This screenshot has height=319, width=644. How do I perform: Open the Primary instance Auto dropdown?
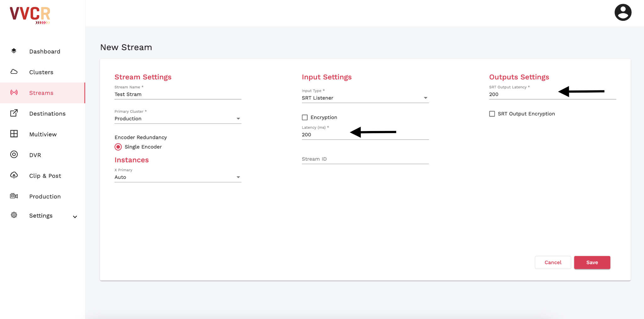[x=178, y=177]
